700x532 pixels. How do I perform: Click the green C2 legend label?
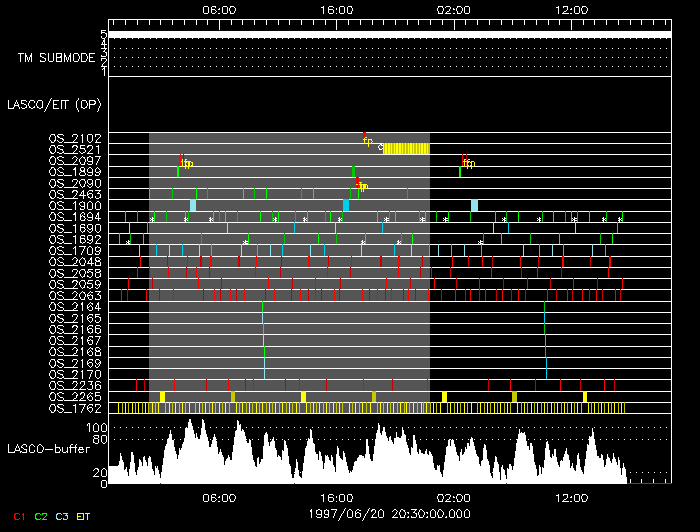click(x=41, y=516)
